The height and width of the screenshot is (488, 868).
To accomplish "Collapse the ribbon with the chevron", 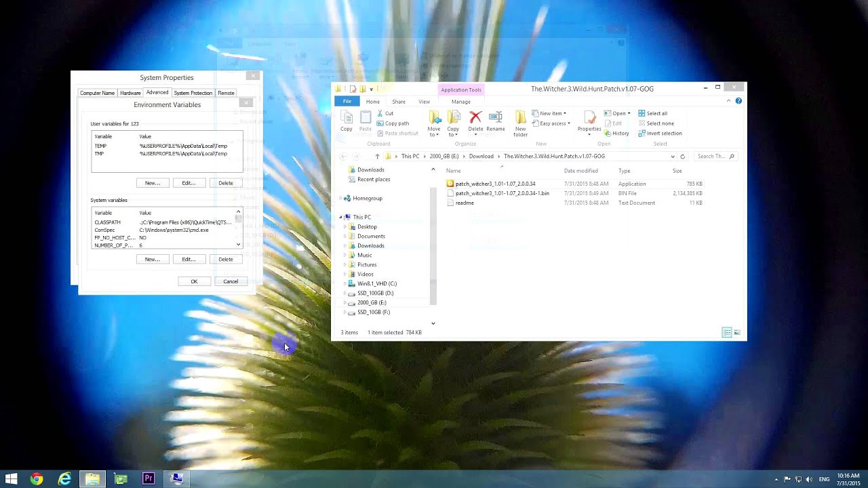I will (x=729, y=101).
